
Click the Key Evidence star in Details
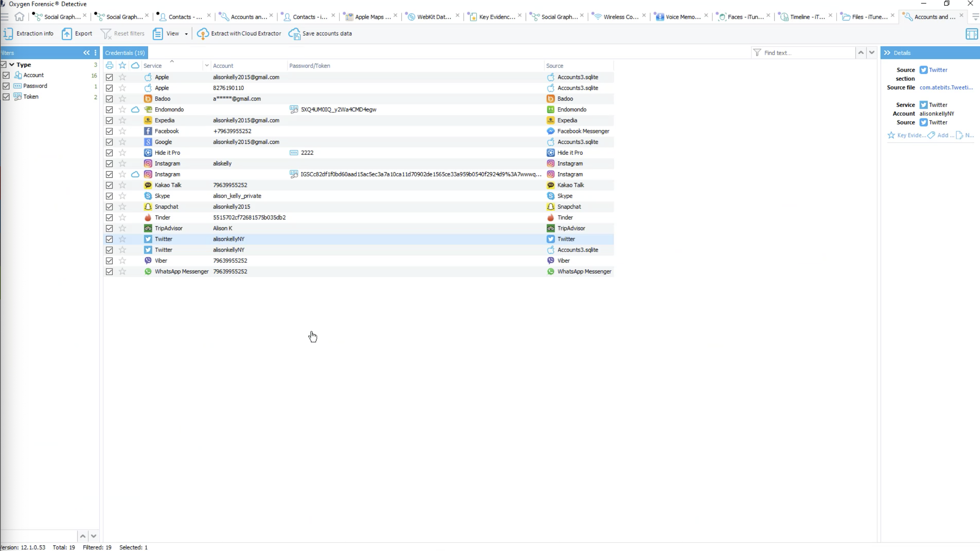[891, 135]
